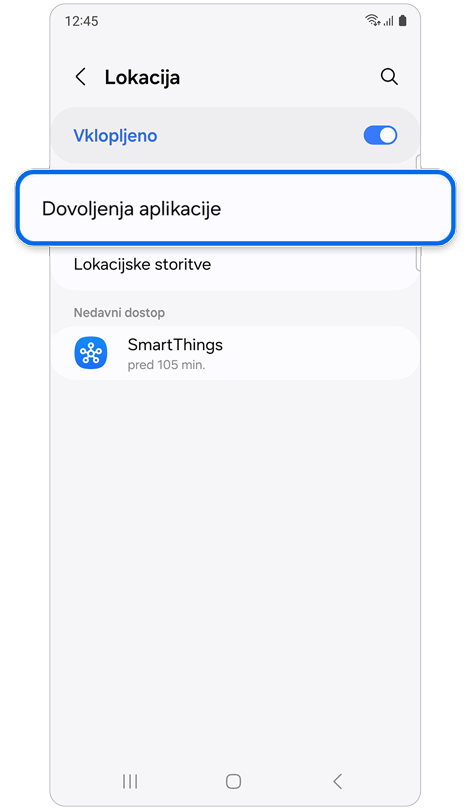
Task: Open SmartThings recent access entry
Action: (x=235, y=353)
